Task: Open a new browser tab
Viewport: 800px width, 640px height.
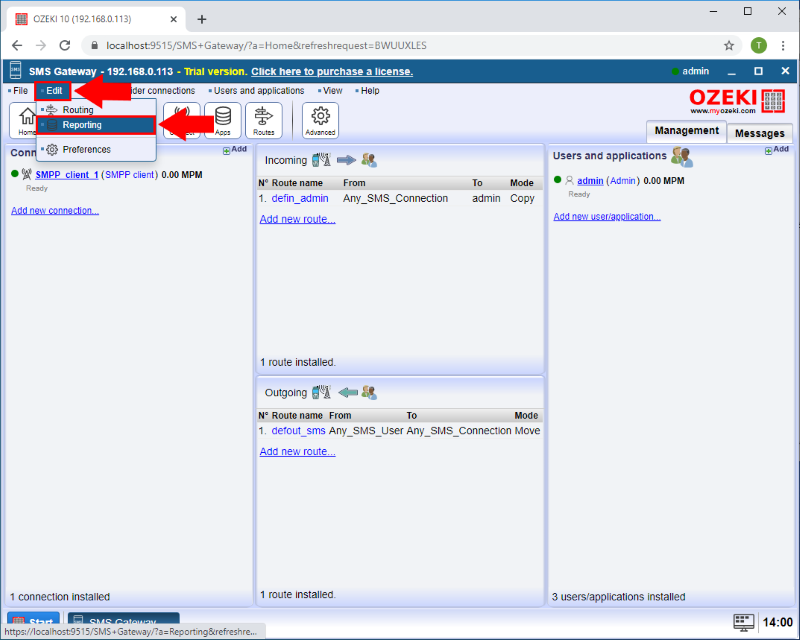Action: 202,19
